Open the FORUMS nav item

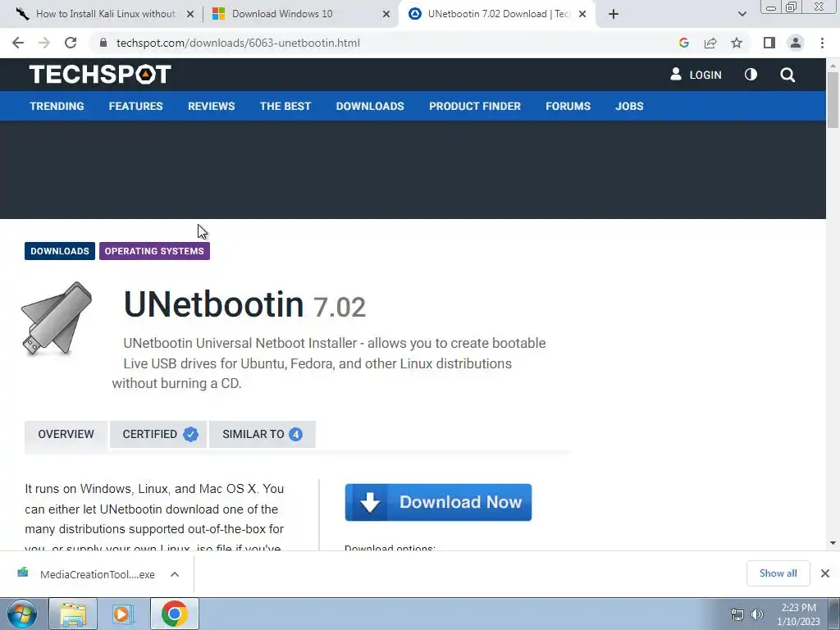tap(568, 106)
